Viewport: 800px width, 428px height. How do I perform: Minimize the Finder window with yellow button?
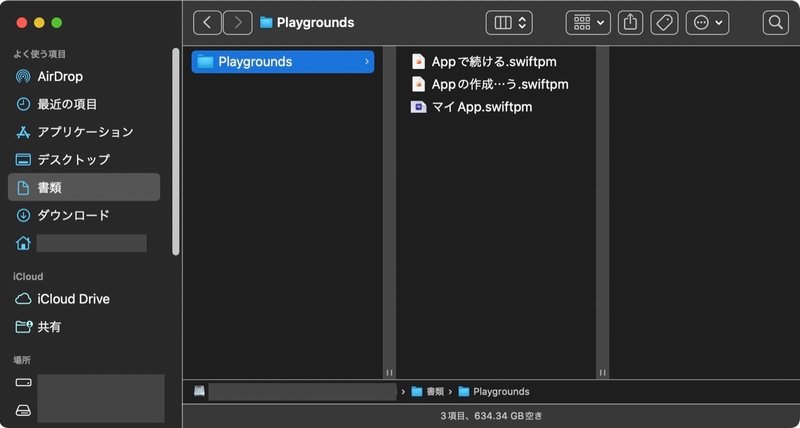coord(39,23)
